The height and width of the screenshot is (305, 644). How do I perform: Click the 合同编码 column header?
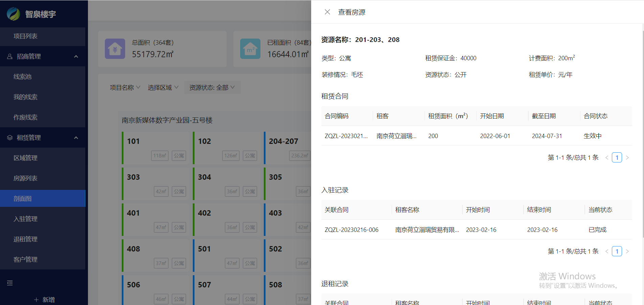(x=337, y=116)
